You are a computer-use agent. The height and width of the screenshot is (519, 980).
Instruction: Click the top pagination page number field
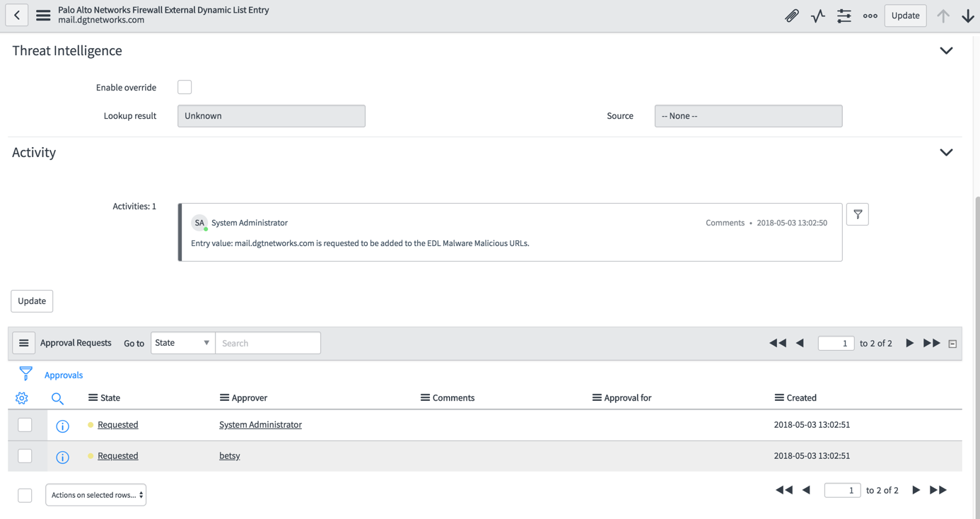coord(836,344)
